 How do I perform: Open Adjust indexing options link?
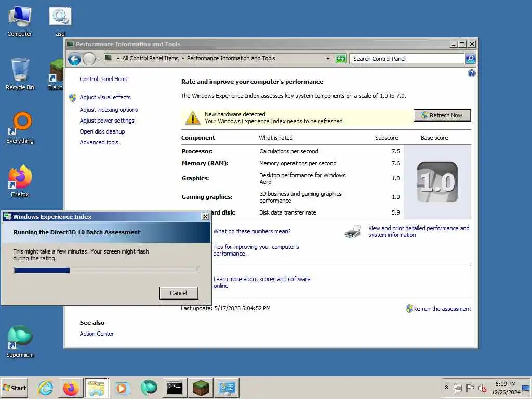pos(109,110)
